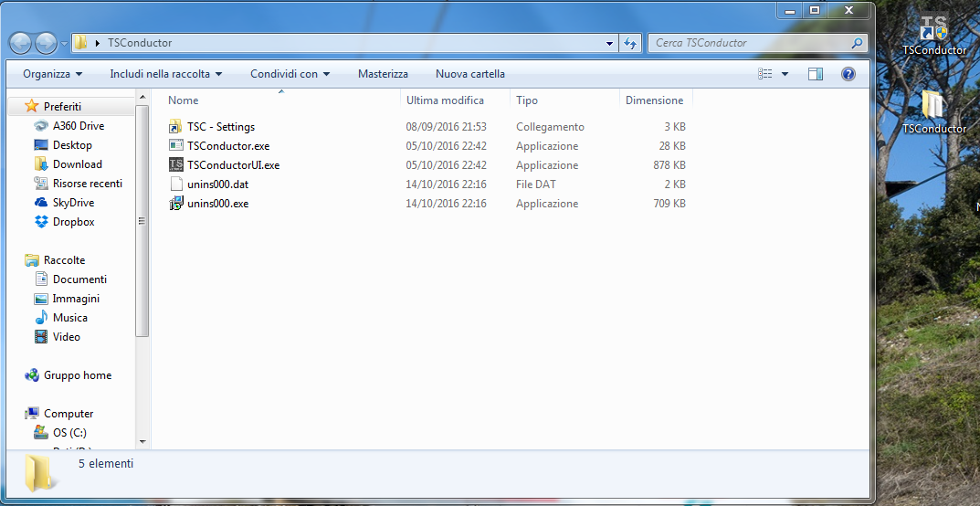The height and width of the screenshot is (506, 980).
Task: Select Computer in the navigation pane
Action: point(68,414)
